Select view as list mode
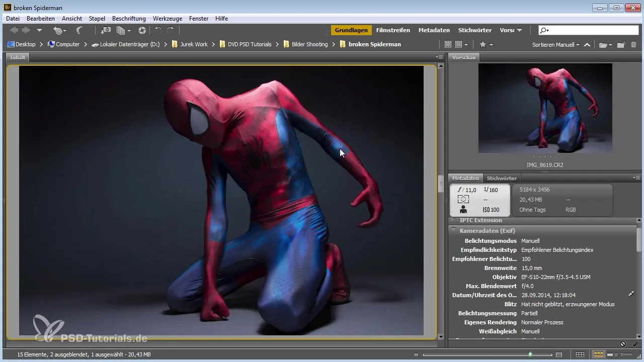Image resolution: width=644 pixels, height=362 pixels. click(x=627, y=355)
